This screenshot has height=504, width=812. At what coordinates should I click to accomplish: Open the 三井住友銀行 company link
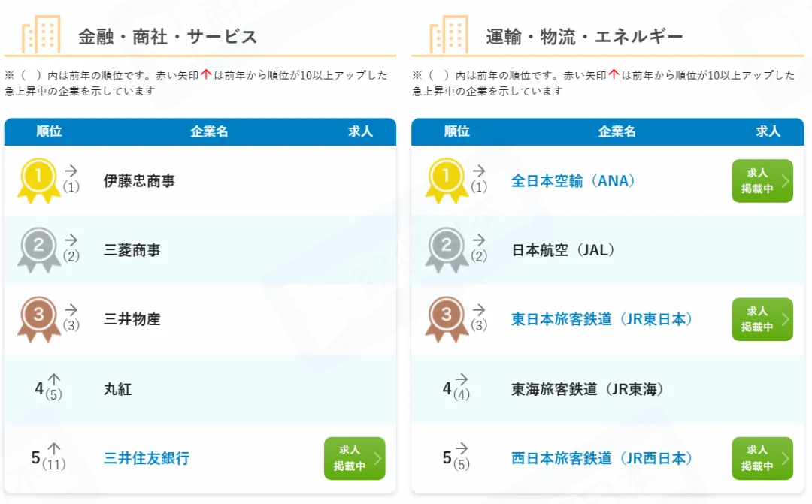tap(147, 458)
